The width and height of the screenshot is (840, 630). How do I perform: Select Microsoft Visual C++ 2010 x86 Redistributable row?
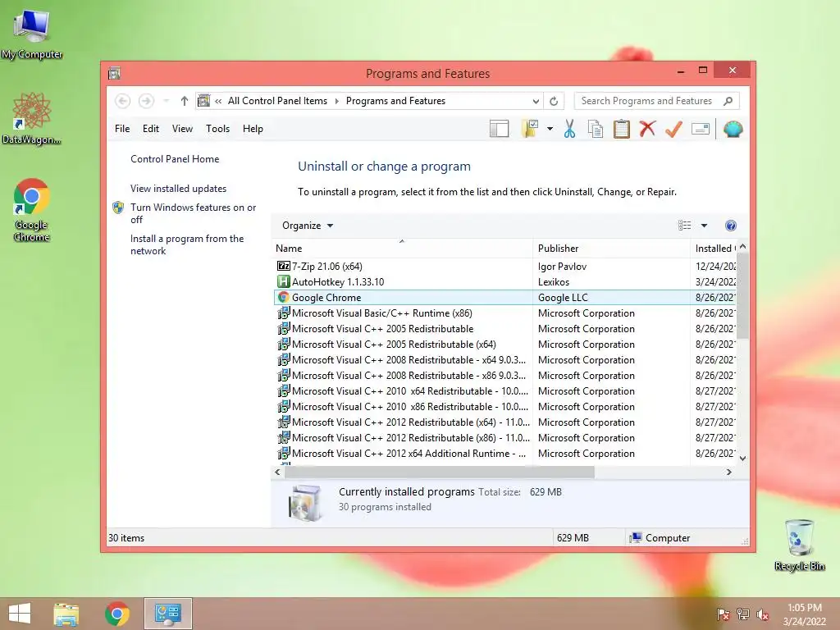[x=505, y=406]
